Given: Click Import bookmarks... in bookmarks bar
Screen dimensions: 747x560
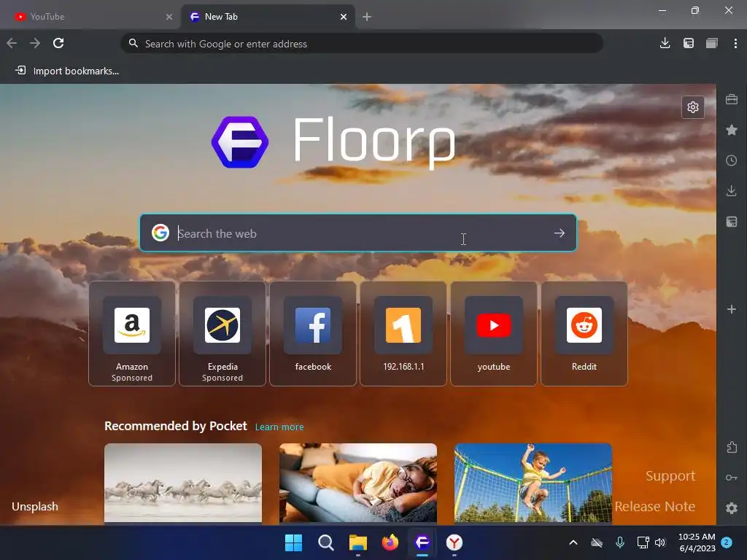Looking at the screenshot, I should click(x=67, y=71).
